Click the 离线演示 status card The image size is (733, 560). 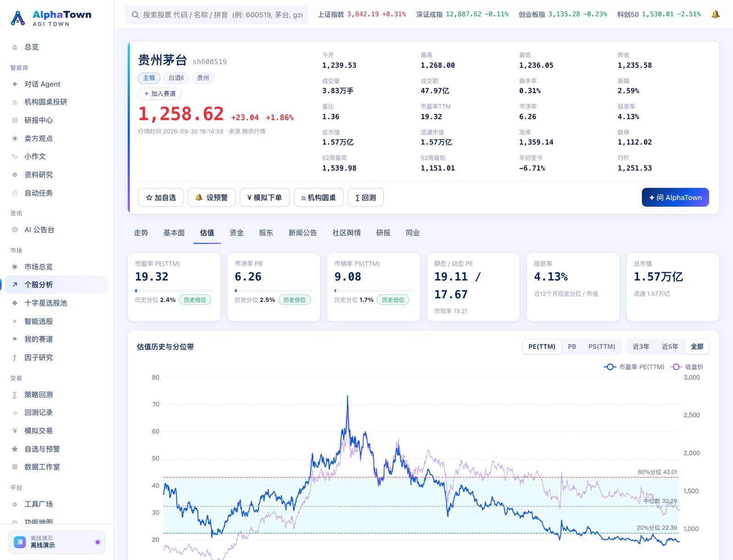(57, 542)
